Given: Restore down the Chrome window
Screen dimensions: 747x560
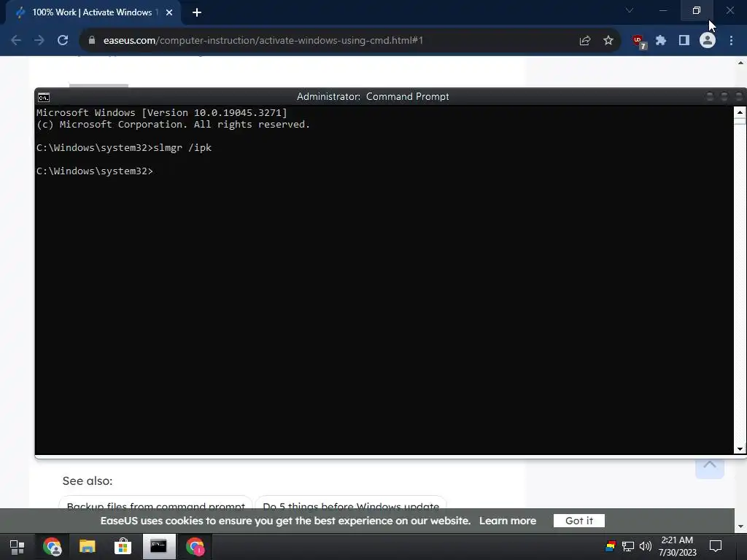Looking at the screenshot, I should [697, 10].
